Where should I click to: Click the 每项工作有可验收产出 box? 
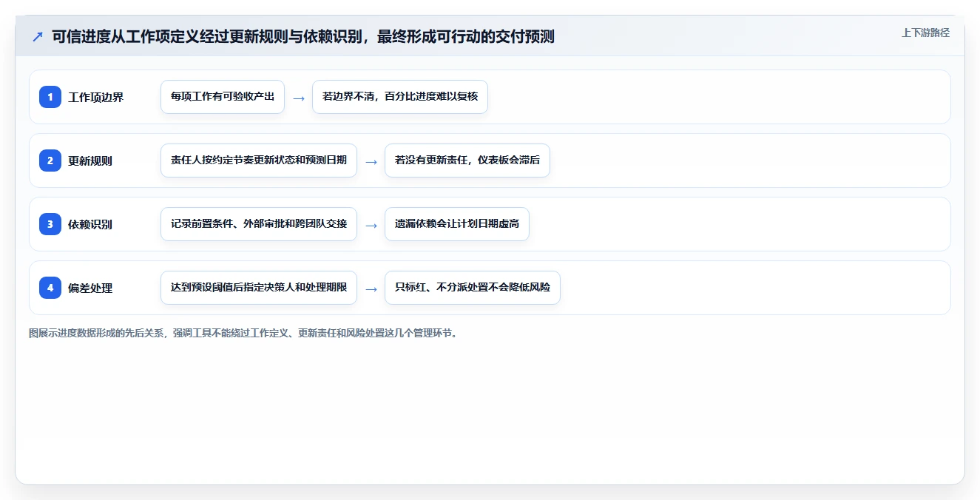tap(223, 97)
